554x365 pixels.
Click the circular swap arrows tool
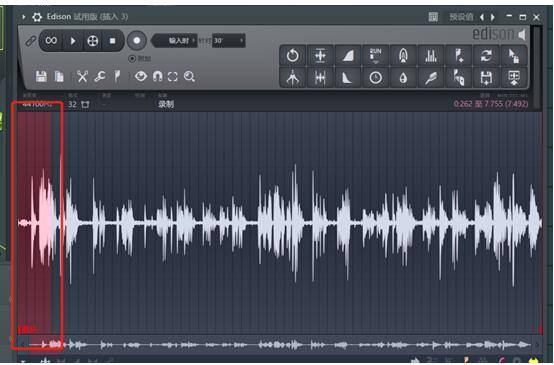pos(486,55)
